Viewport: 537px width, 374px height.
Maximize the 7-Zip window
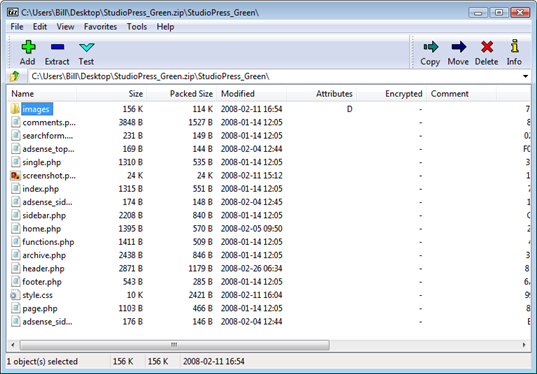click(499, 13)
